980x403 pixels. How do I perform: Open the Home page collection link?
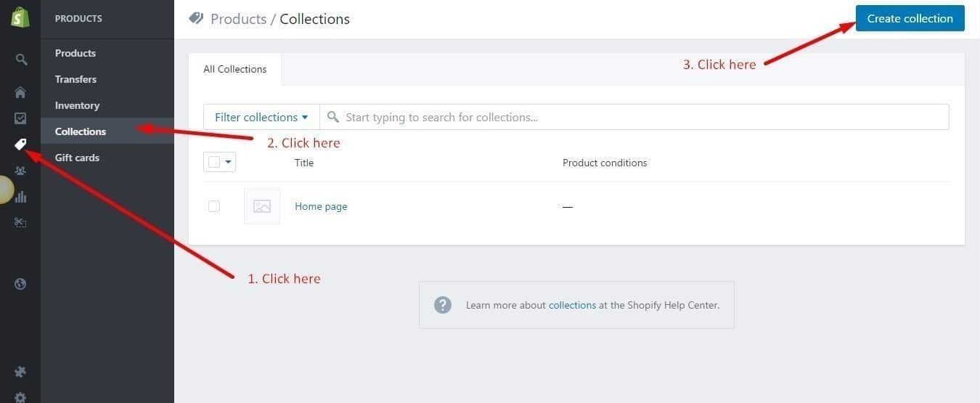click(x=321, y=206)
